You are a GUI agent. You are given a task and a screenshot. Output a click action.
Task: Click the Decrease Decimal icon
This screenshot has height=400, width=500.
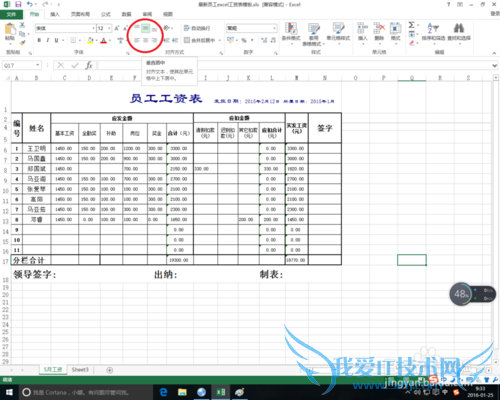click(273, 40)
